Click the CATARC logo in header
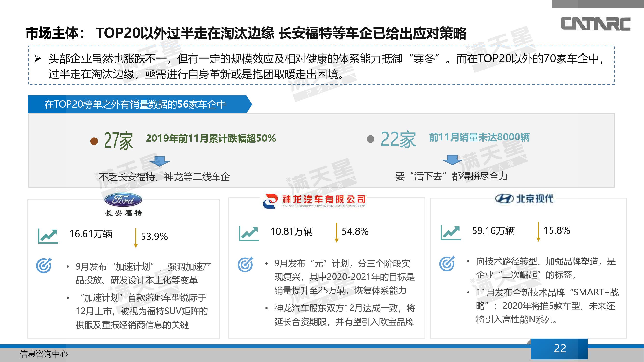The image size is (644, 362). (x=596, y=24)
